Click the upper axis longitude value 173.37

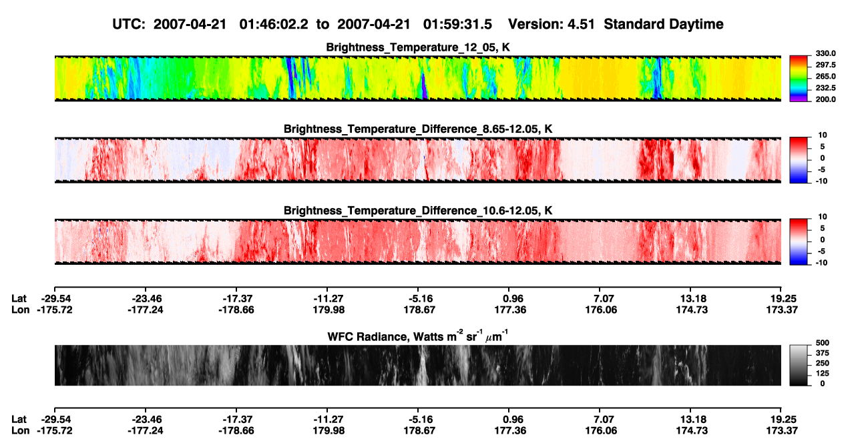click(783, 310)
